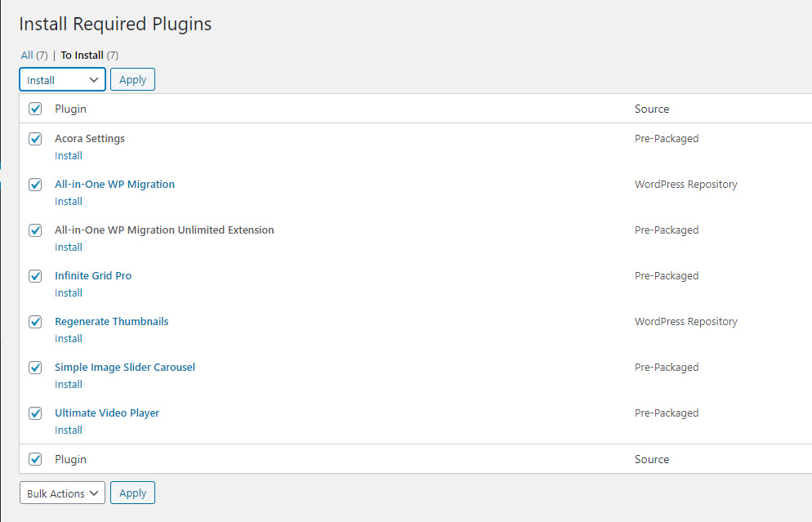Toggle the select-all checkbox in the table header
Image resolution: width=812 pixels, height=522 pixels.
click(35, 109)
